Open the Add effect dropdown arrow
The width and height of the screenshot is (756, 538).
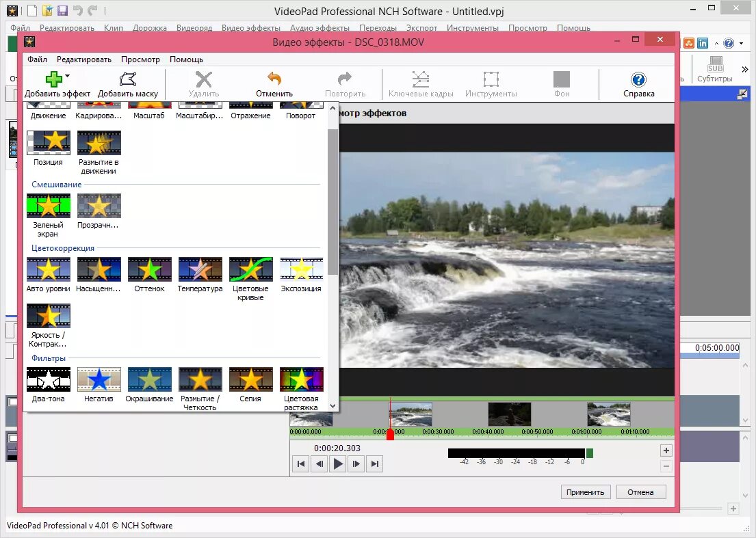tap(68, 76)
